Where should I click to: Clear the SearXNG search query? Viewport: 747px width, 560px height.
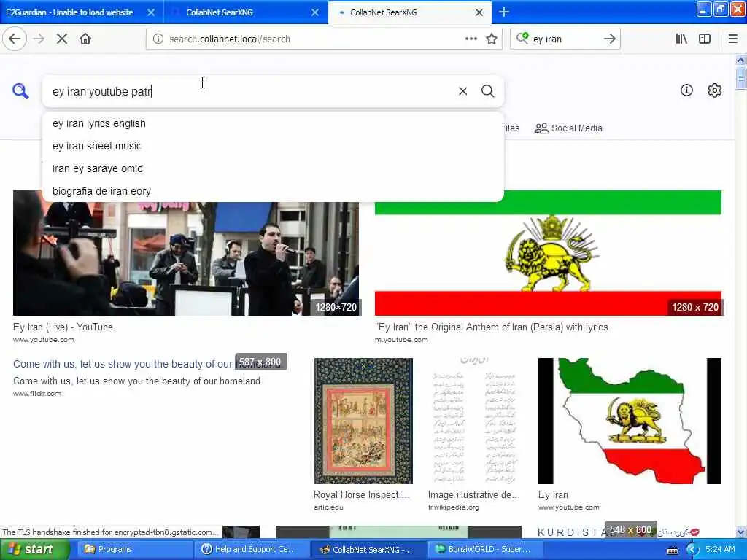[462, 91]
